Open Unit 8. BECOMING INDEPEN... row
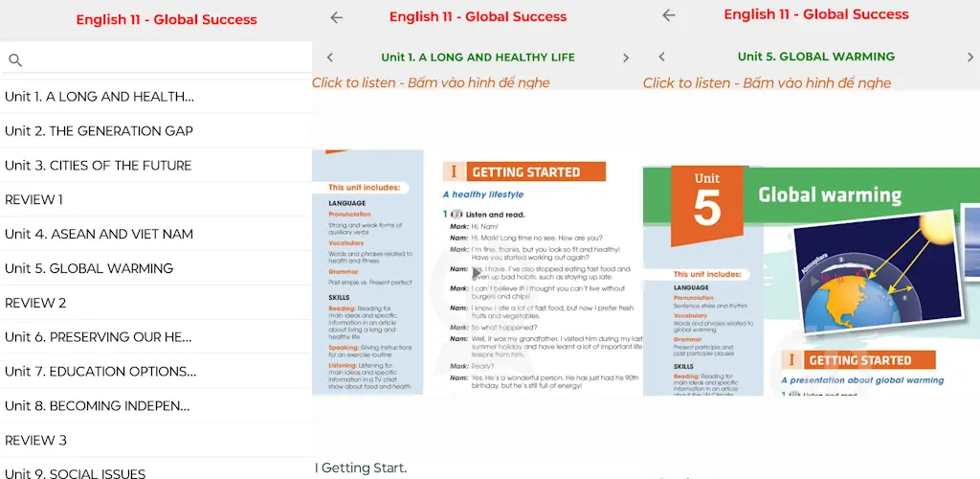The height and width of the screenshot is (479, 980). click(156, 406)
